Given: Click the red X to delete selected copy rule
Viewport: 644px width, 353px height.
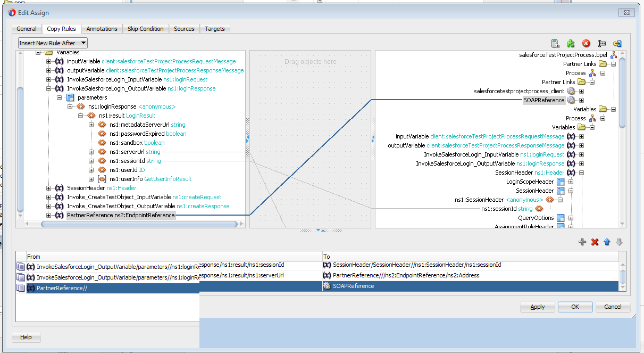Looking at the screenshot, I should tap(595, 242).
